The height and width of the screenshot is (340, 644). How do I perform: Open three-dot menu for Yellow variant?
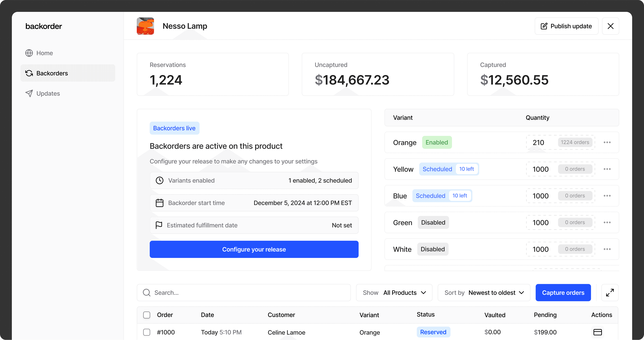(x=607, y=169)
